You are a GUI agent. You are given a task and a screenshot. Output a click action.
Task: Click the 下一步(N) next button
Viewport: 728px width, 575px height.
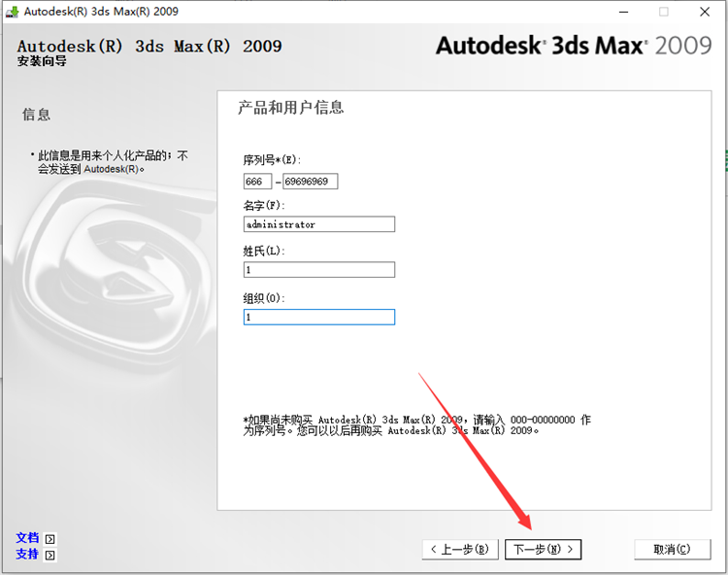[x=543, y=550]
